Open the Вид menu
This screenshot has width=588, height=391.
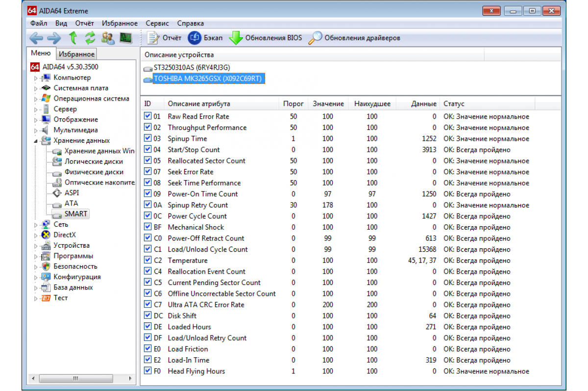pos(61,23)
